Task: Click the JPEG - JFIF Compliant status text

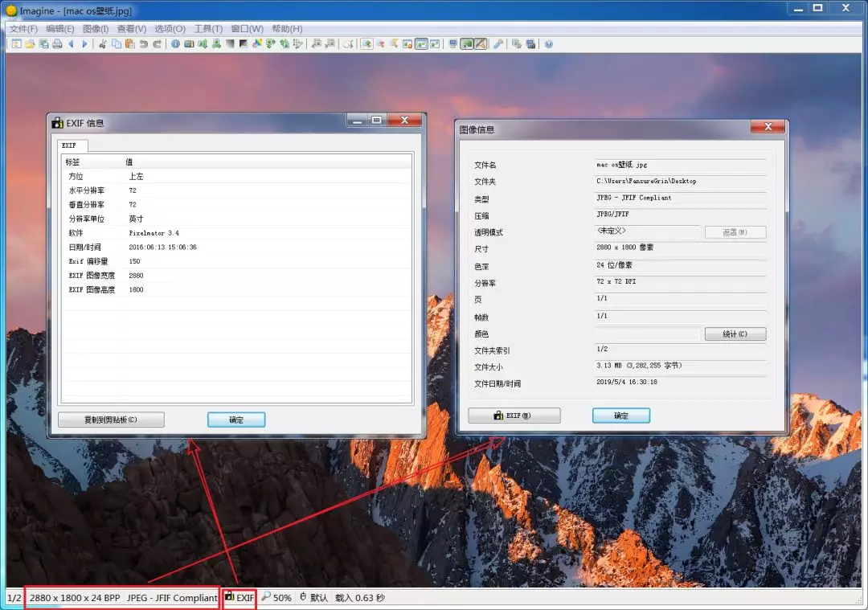Action: click(x=172, y=598)
